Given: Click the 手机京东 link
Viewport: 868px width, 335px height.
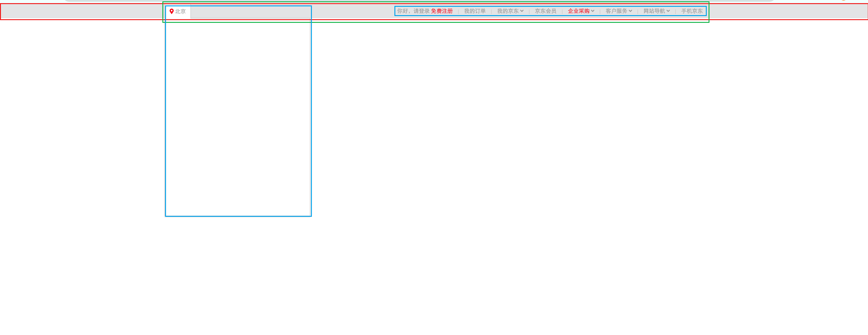Looking at the screenshot, I should pos(692,11).
